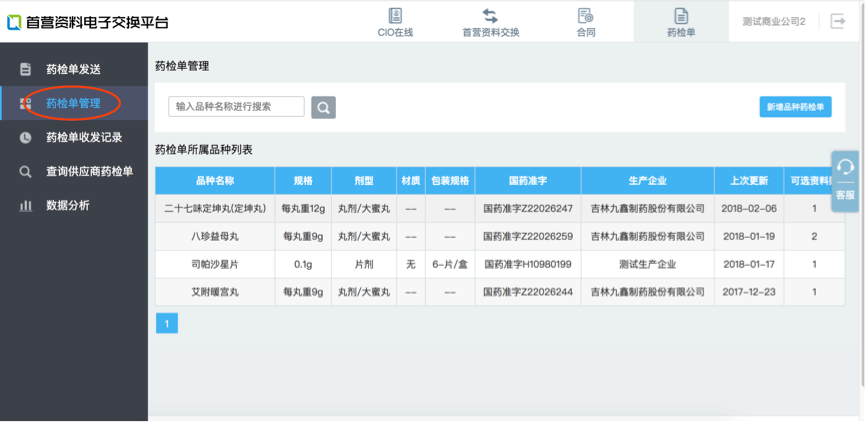Click the 2017-12-23 date cell

coord(749,292)
